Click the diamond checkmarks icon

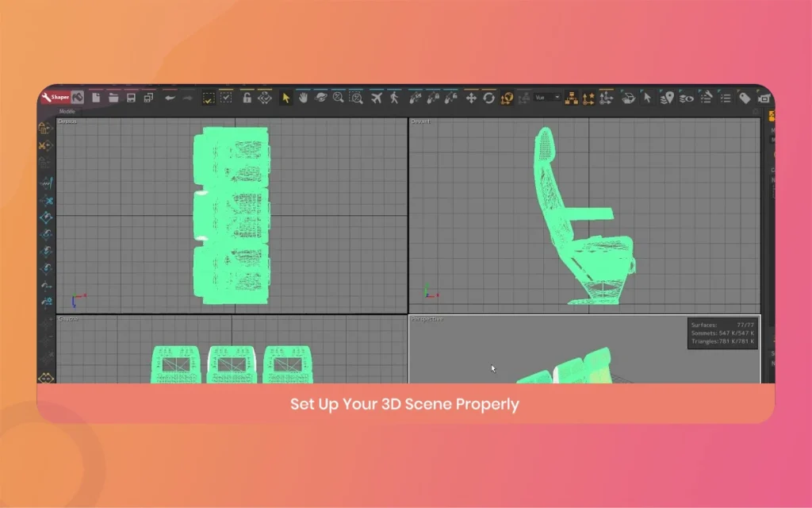tap(265, 98)
